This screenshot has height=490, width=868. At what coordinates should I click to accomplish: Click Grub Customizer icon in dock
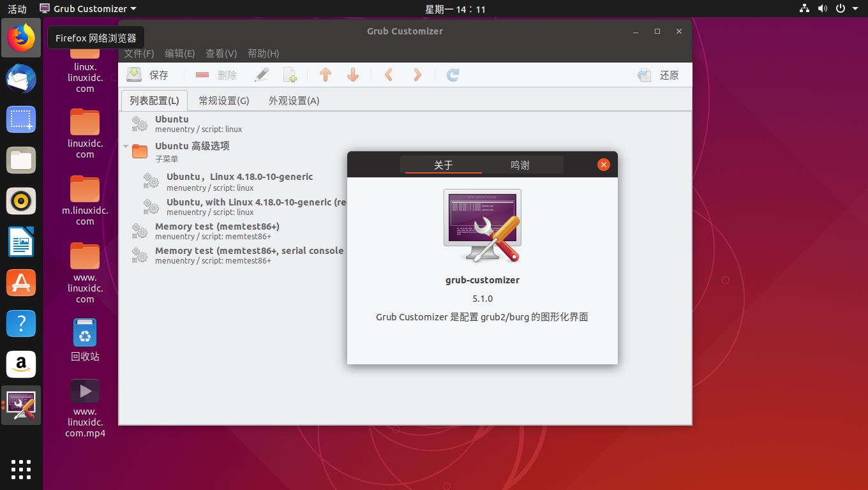point(21,405)
